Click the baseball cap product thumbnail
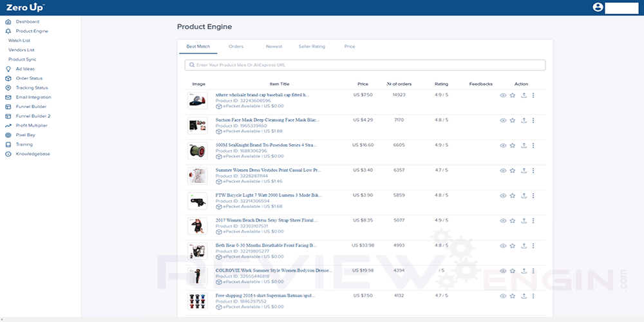This screenshot has height=322, width=644. (x=198, y=100)
